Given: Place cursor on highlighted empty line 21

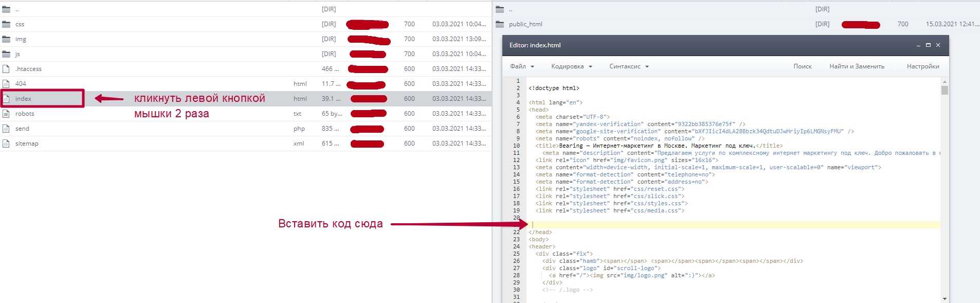Looking at the screenshot, I should point(720,225).
